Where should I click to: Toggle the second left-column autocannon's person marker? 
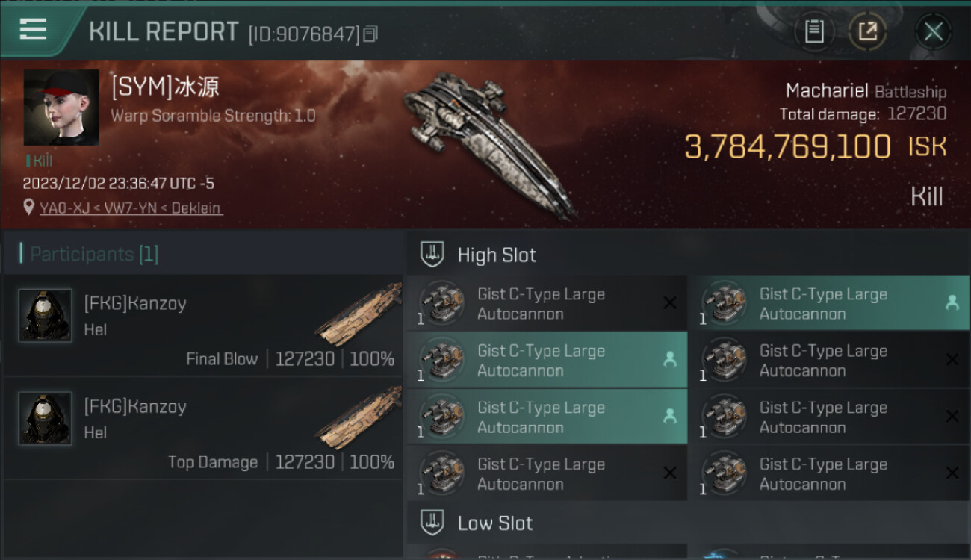click(669, 359)
